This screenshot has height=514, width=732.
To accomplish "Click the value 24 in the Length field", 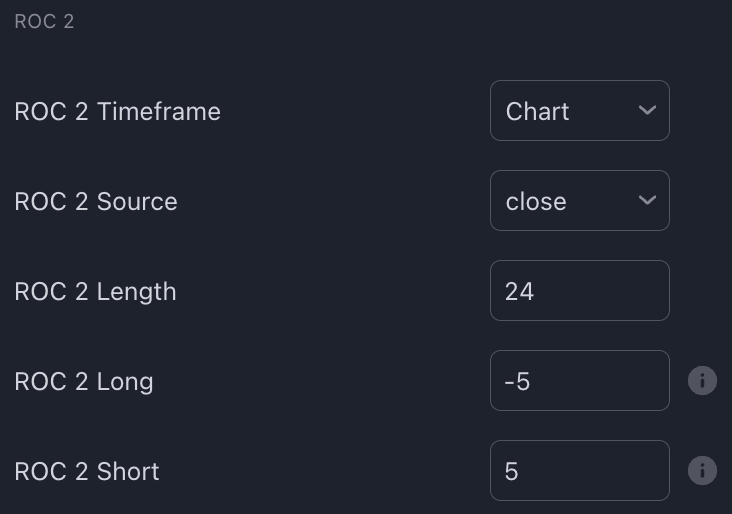I will (520, 291).
